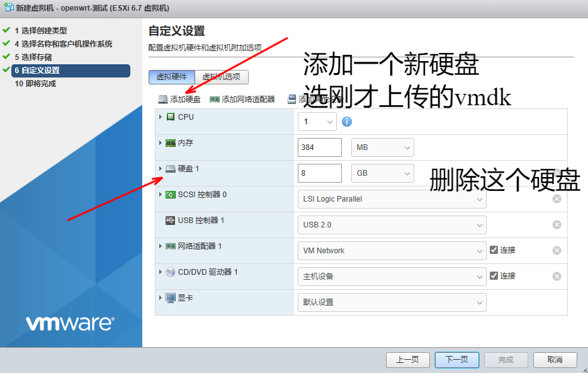This screenshot has height=373, width=588.
Task: Click the Add hard disk (添加硬盘) icon
Action: tap(163, 100)
